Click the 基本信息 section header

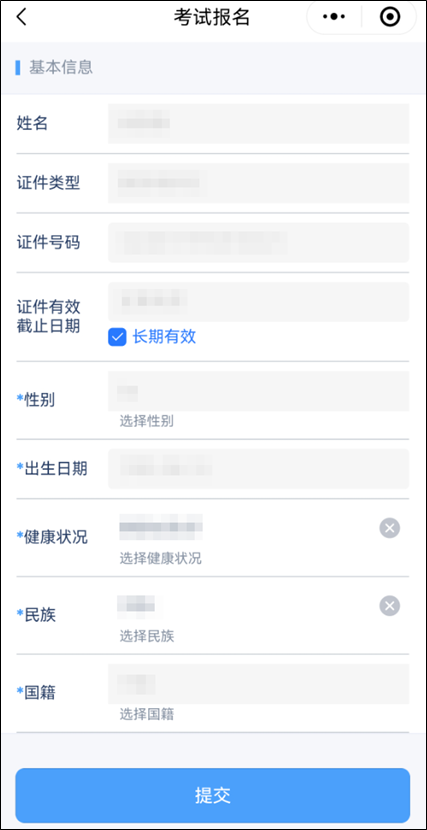(61, 68)
